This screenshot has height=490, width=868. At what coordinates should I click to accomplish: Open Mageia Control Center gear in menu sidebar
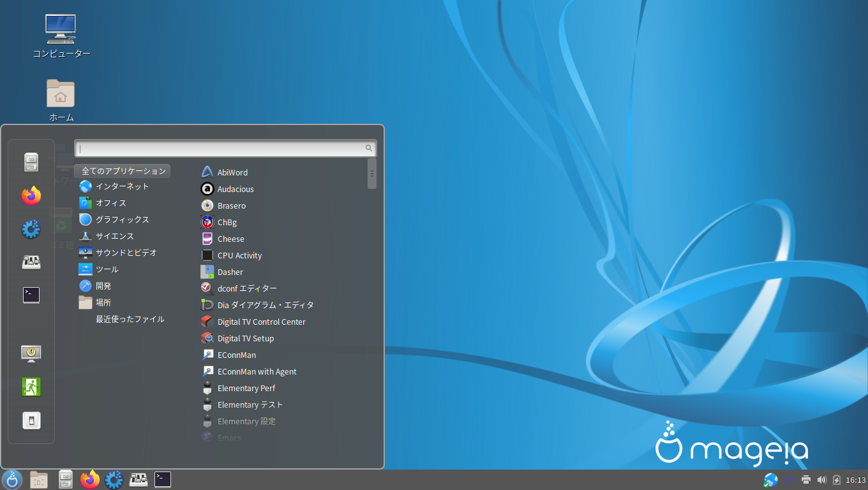[x=31, y=229]
